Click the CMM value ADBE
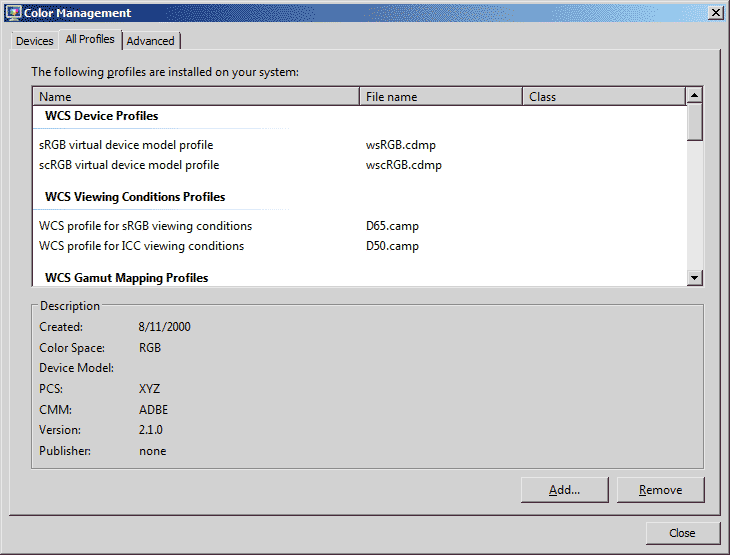Image resolution: width=730 pixels, height=555 pixels. (x=153, y=410)
